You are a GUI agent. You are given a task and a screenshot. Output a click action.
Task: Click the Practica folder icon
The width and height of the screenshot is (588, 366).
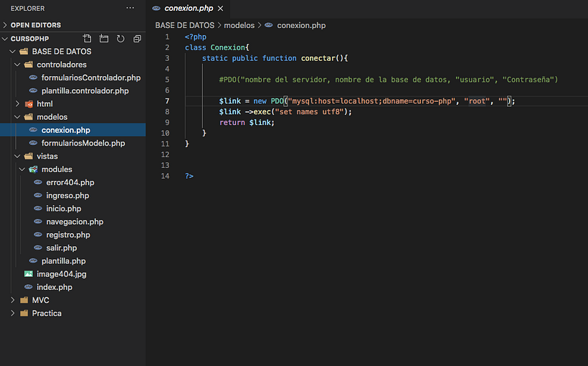(24, 313)
